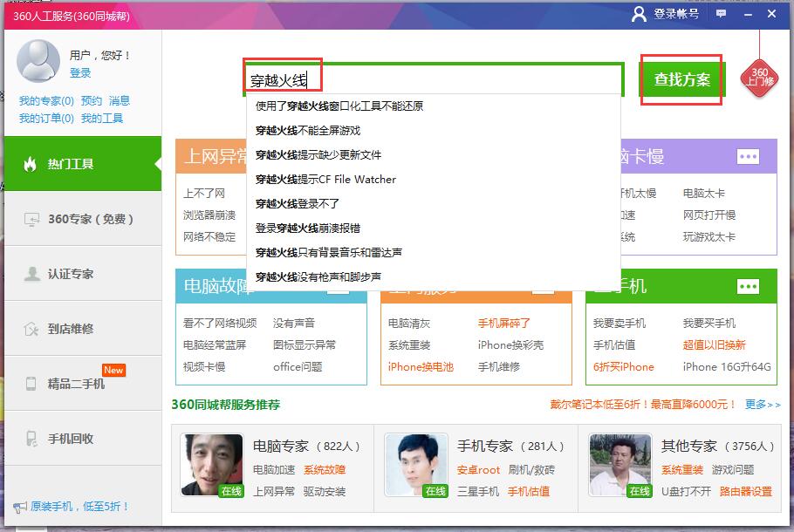Viewport: 794px width, 532px height.
Task: Open more options in 电脑卡慢 card
Action: pos(748,156)
